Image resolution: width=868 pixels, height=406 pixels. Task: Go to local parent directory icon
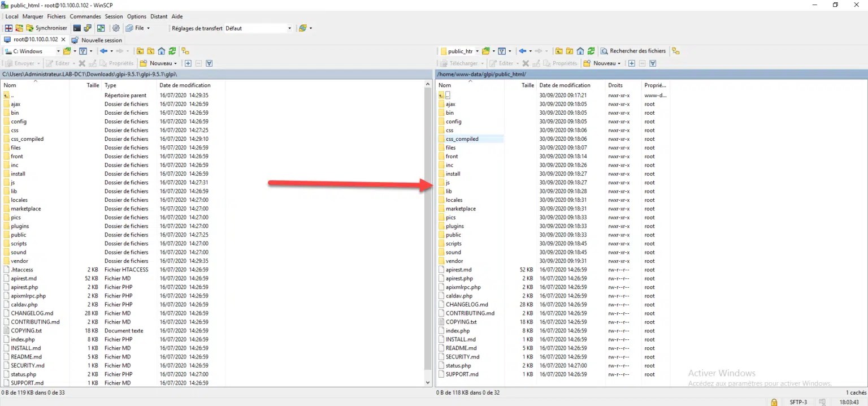pyautogui.click(x=140, y=51)
